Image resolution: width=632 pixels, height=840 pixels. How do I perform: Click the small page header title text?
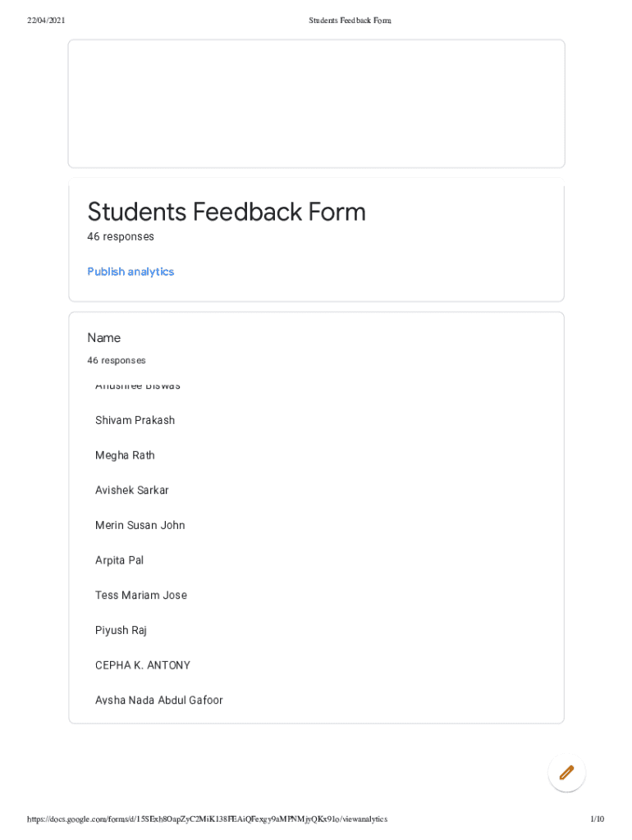tap(350, 20)
